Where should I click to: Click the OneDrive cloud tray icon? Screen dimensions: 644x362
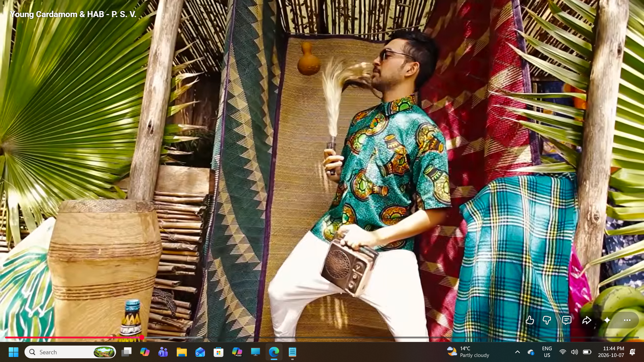coord(531,352)
